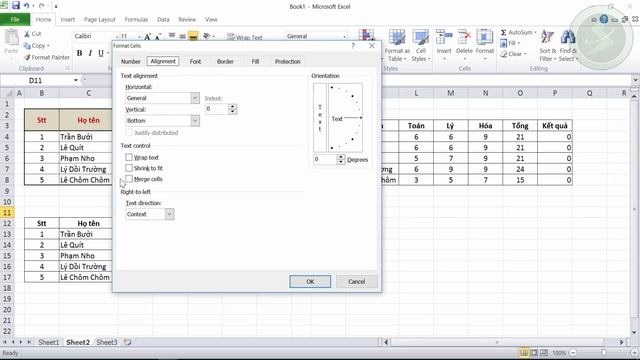
Task: Click the Undo arrow icon
Action: coord(27,6)
